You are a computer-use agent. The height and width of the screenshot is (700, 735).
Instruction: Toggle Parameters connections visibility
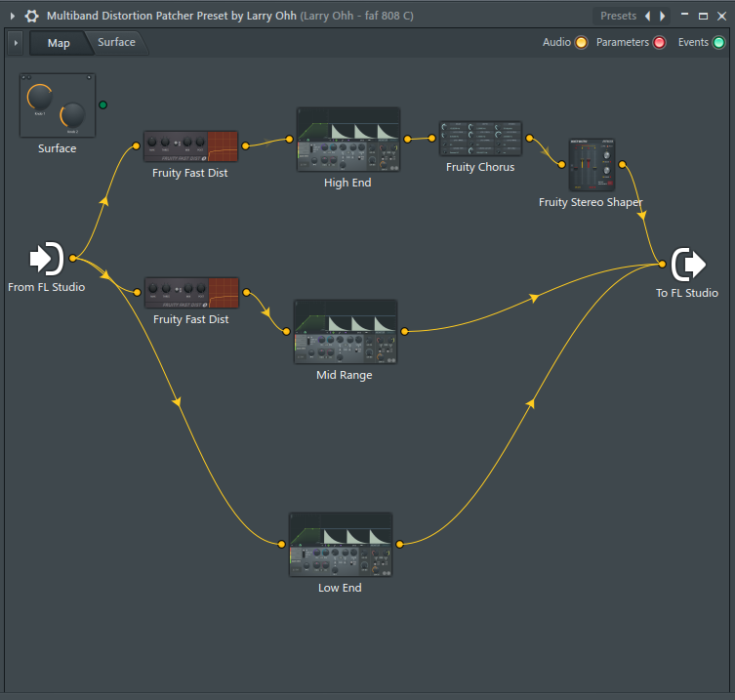[x=659, y=43]
